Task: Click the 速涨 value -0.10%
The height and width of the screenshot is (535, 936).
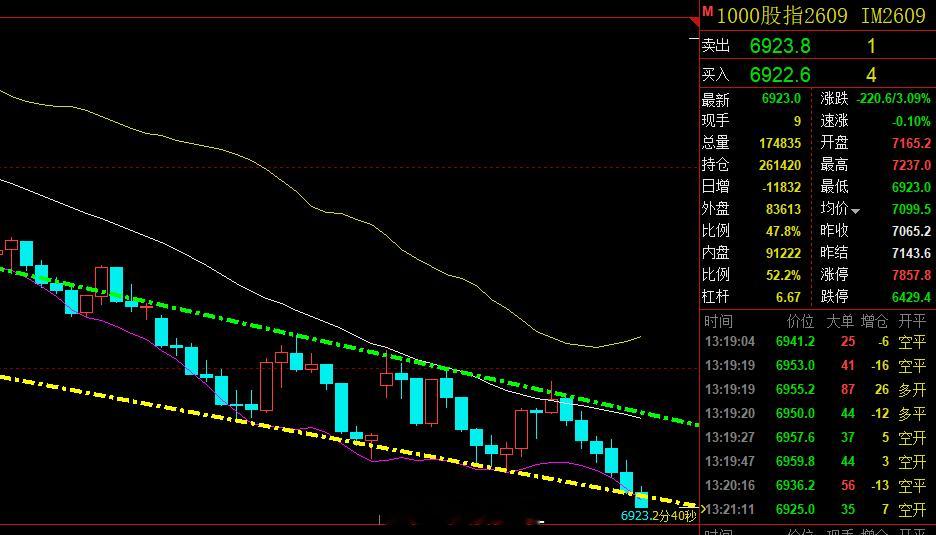Action: 911,121
